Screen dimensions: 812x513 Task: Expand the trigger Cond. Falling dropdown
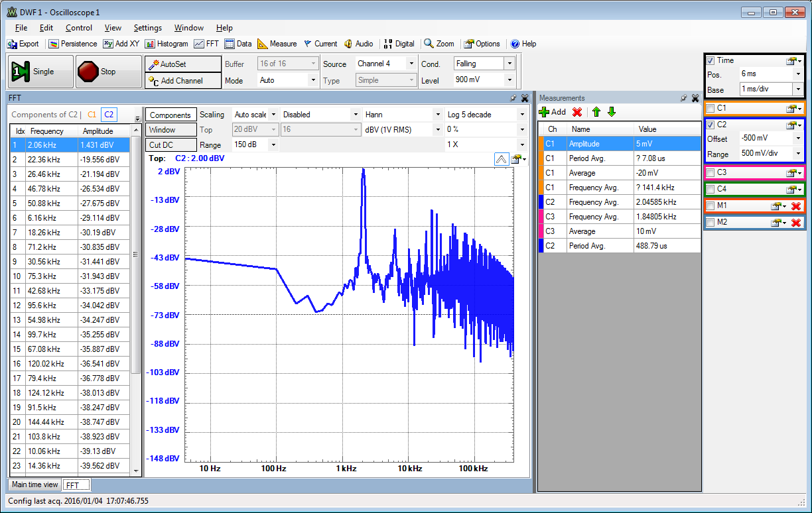pos(509,64)
